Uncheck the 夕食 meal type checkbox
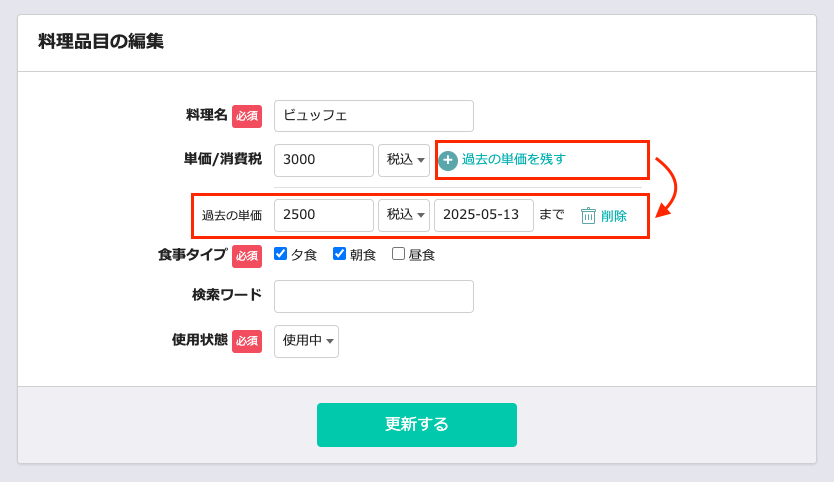The height and width of the screenshot is (482, 834). tap(280, 254)
